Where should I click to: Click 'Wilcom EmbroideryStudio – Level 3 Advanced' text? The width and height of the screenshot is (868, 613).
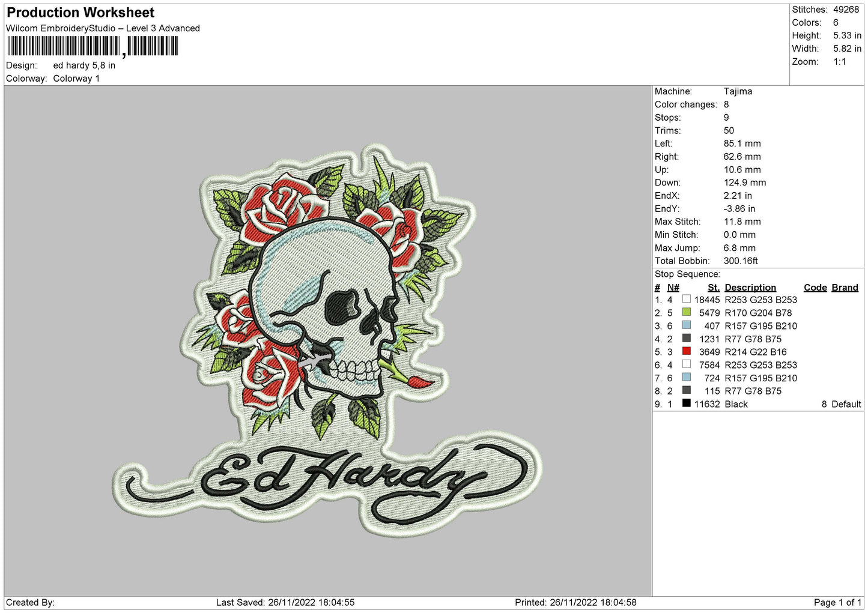(x=103, y=28)
